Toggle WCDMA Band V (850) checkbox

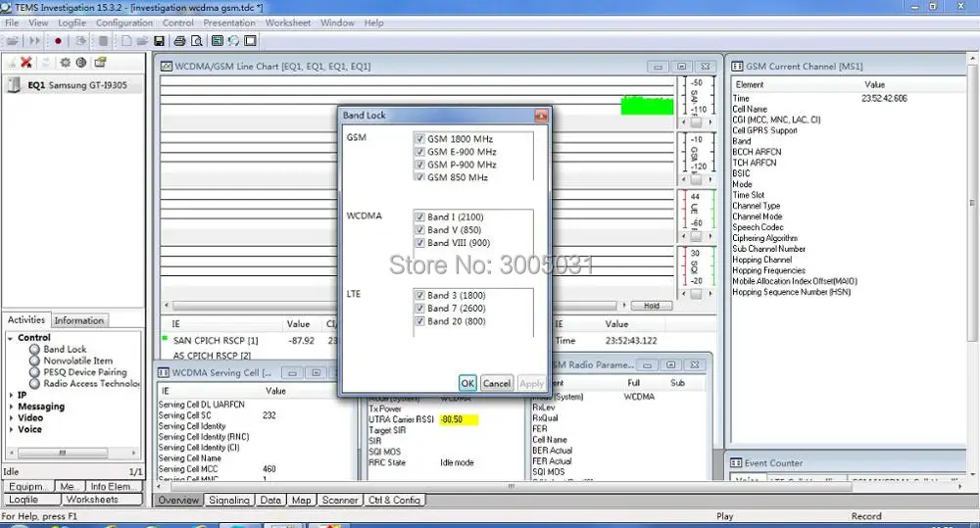(x=419, y=230)
